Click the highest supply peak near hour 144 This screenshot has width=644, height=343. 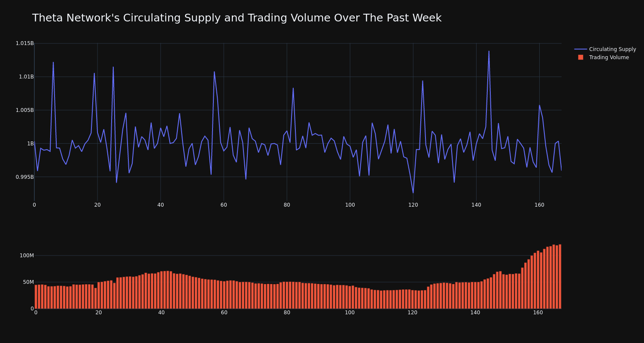[x=489, y=51]
